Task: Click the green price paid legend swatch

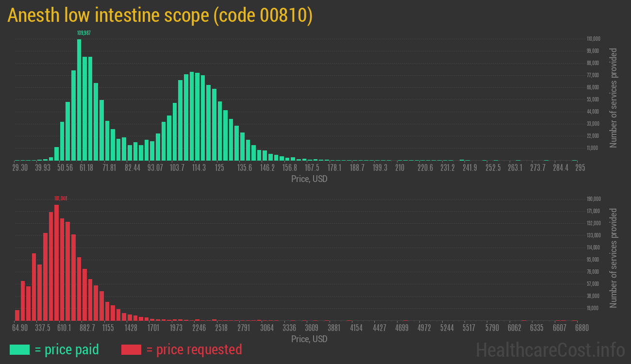Action: 19,349
